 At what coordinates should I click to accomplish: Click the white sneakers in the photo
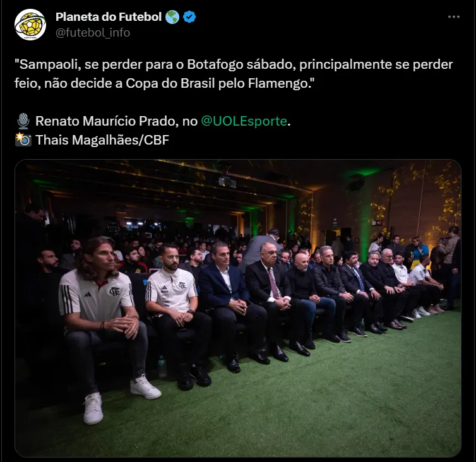[x=121, y=398]
